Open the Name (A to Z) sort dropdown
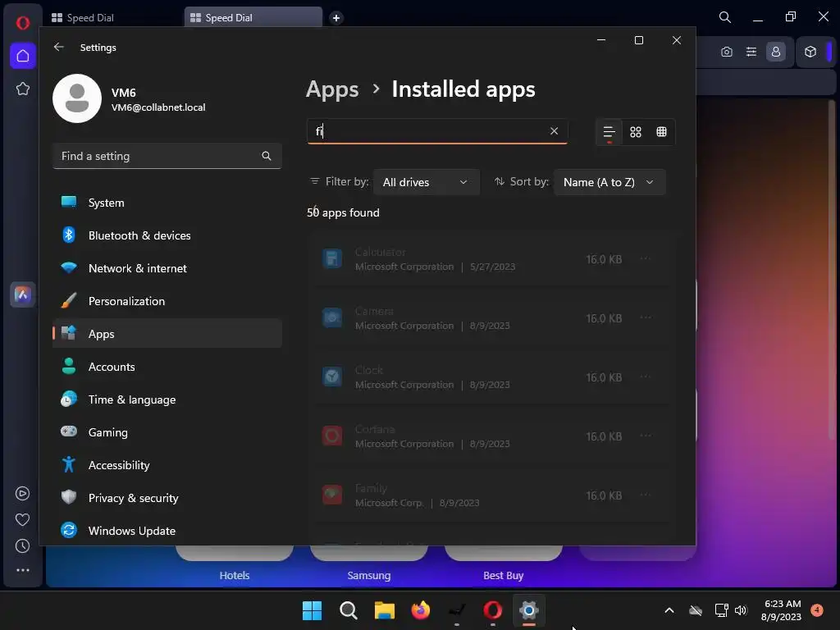The width and height of the screenshot is (840, 630). (609, 182)
